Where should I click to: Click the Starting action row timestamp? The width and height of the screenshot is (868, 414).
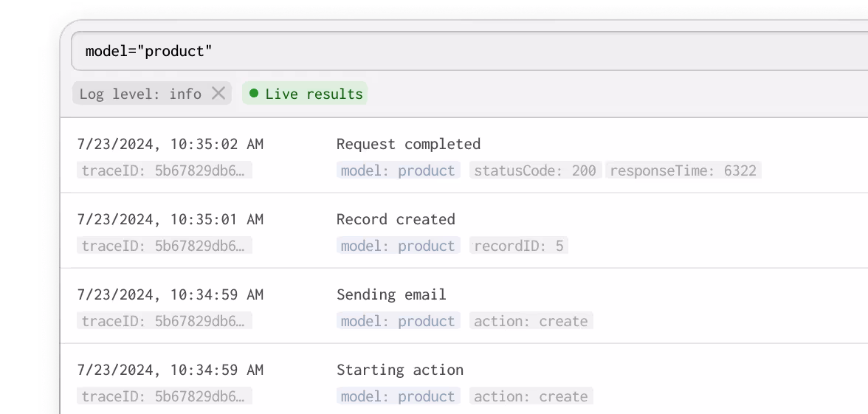[170, 370]
